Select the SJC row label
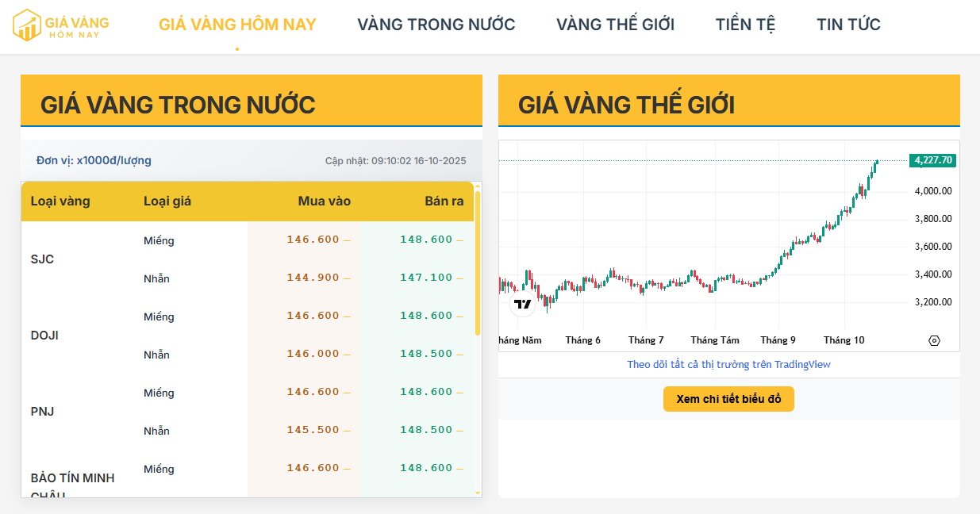This screenshot has height=514, width=980. click(x=42, y=259)
